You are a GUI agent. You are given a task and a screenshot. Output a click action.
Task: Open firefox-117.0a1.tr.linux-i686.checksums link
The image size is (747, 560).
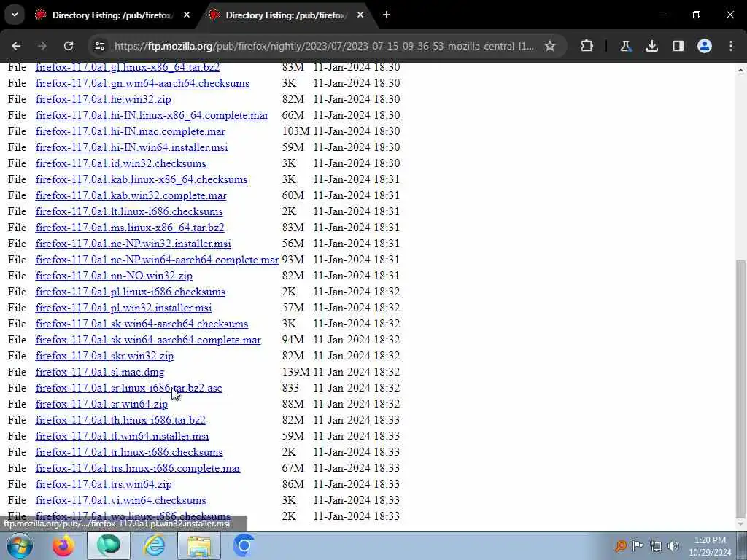(129, 452)
